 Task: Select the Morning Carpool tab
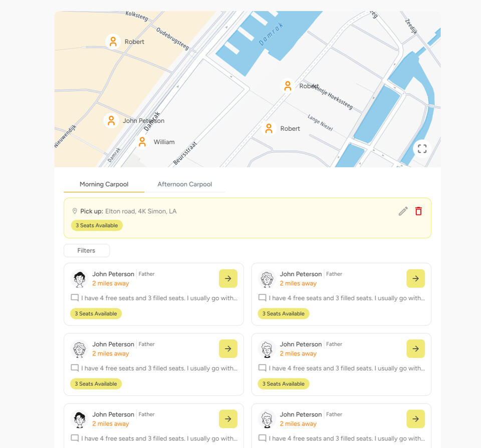104,184
